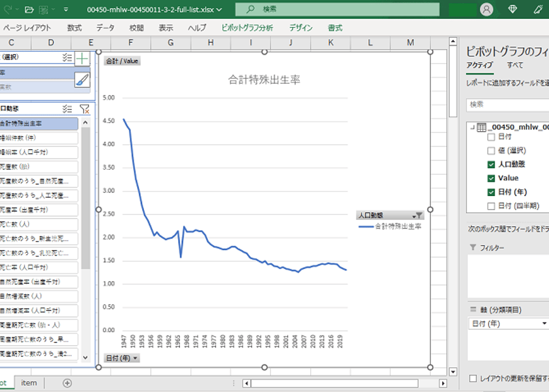Select 婚姻率 (人口千対) slicer item
549x392 pixels.
39,152
